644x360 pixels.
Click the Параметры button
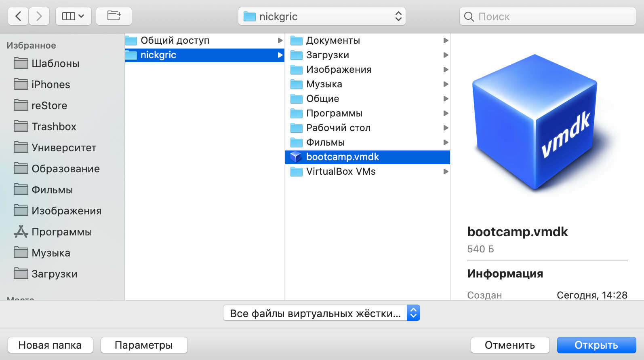[144, 345]
